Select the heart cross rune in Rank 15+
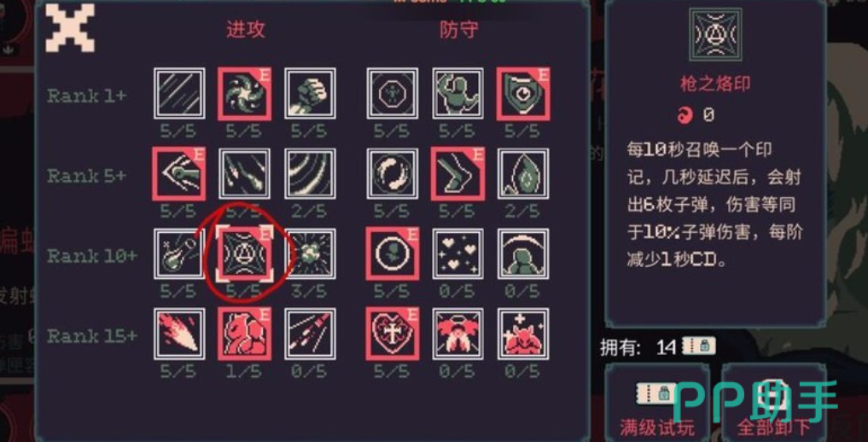868x442 pixels. pos(393,334)
